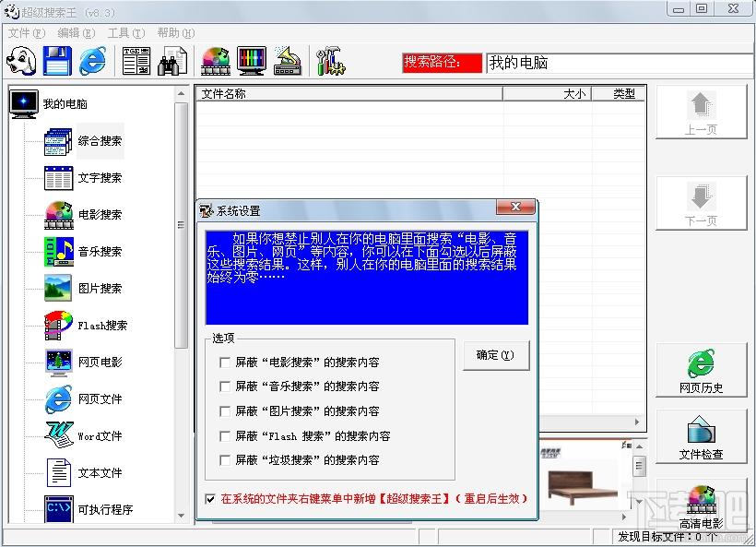Click preview pane scrollbar up arrow
This screenshot has width=756, height=547.
(x=639, y=446)
